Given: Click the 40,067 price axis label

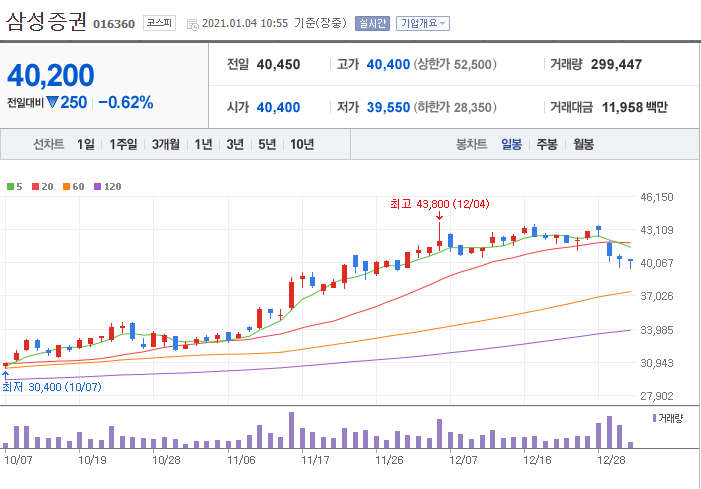Looking at the screenshot, I should pos(657,263).
